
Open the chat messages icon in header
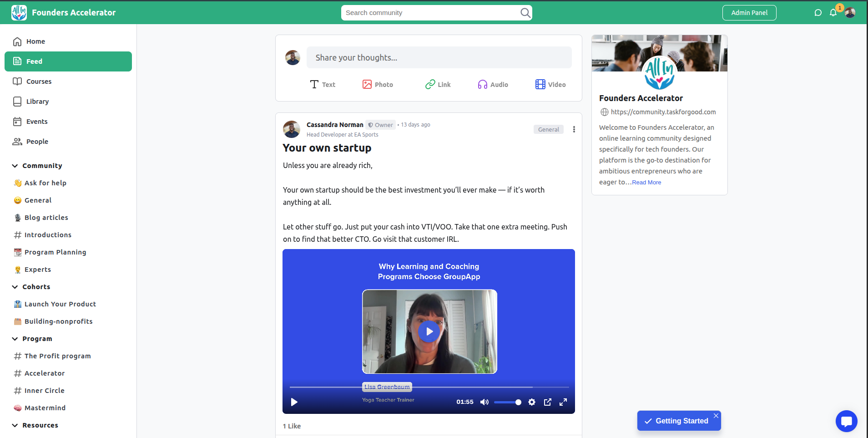(x=818, y=13)
